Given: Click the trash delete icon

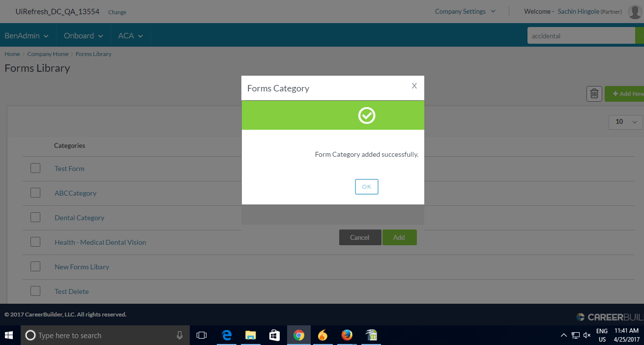Looking at the screenshot, I should (594, 94).
